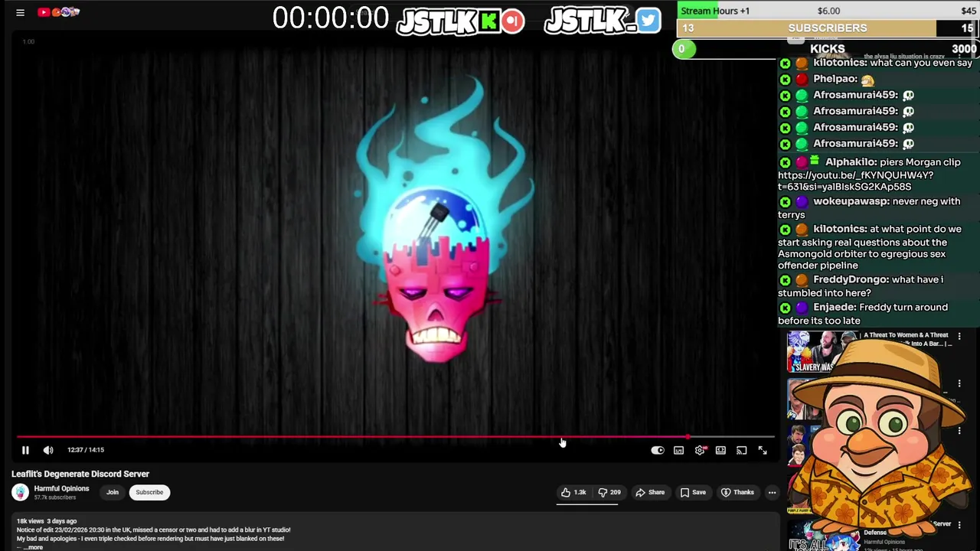Click the YouTube logo in the overlay

click(x=44, y=12)
